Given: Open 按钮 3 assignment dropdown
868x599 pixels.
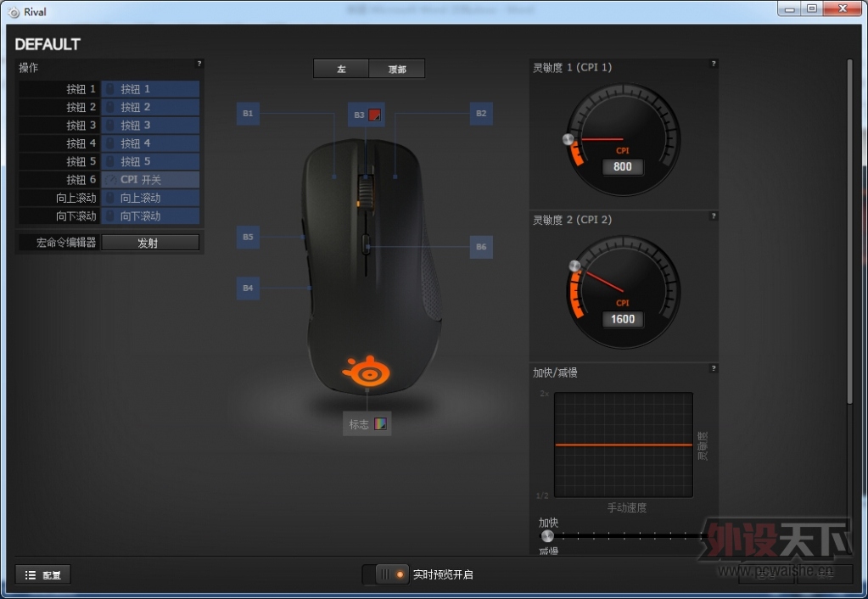Looking at the screenshot, I should [150, 125].
